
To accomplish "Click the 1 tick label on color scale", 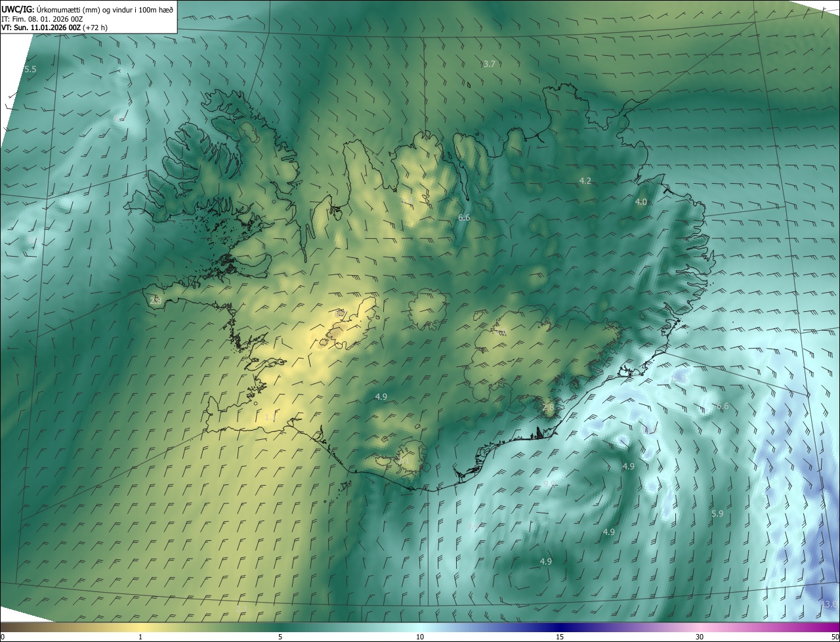I will [x=140, y=637].
